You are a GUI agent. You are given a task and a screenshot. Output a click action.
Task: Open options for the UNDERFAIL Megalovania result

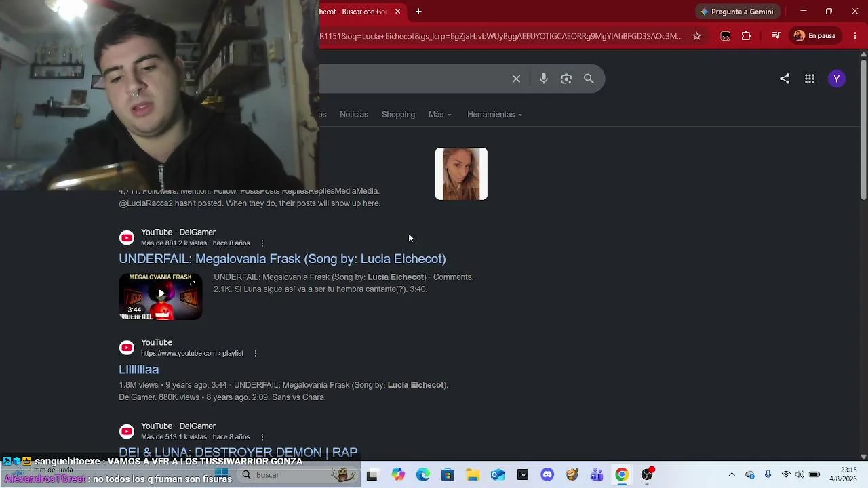[262, 243]
